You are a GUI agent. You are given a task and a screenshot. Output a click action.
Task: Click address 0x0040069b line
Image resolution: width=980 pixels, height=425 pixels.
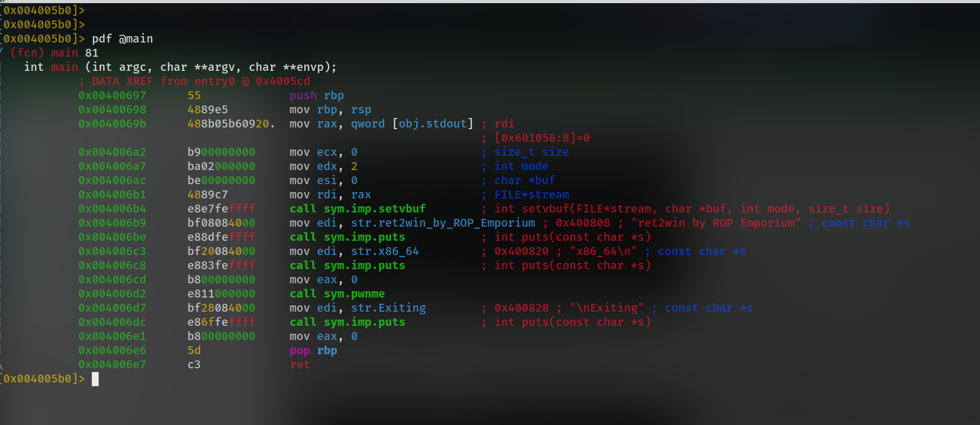pyautogui.click(x=112, y=124)
